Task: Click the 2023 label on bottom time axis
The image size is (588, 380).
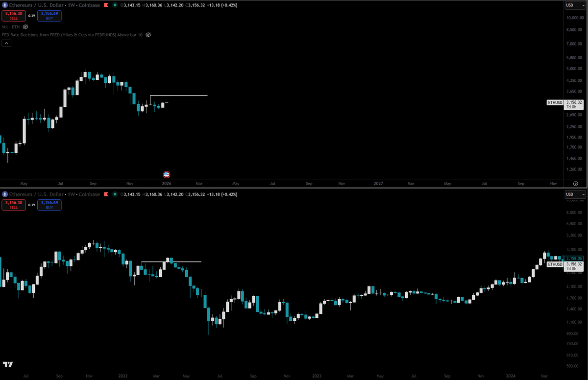Action: pyautogui.click(x=317, y=376)
